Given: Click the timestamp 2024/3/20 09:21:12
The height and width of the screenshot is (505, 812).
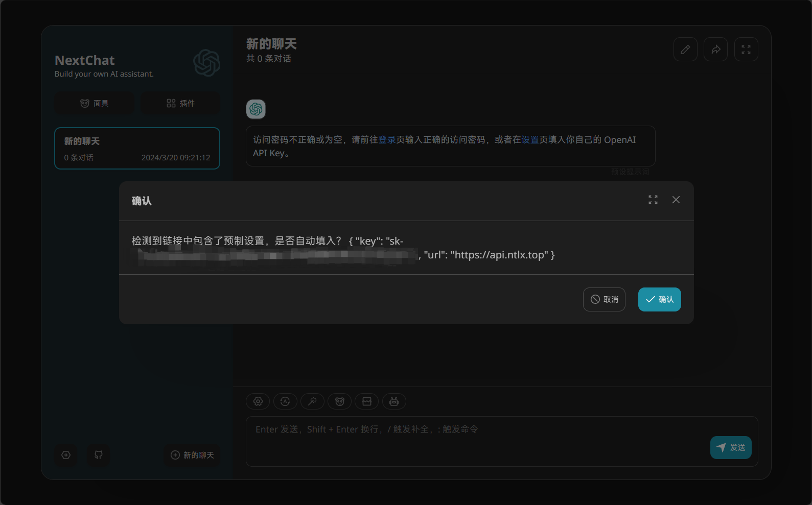Looking at the screenshot, I should point(176,157).
